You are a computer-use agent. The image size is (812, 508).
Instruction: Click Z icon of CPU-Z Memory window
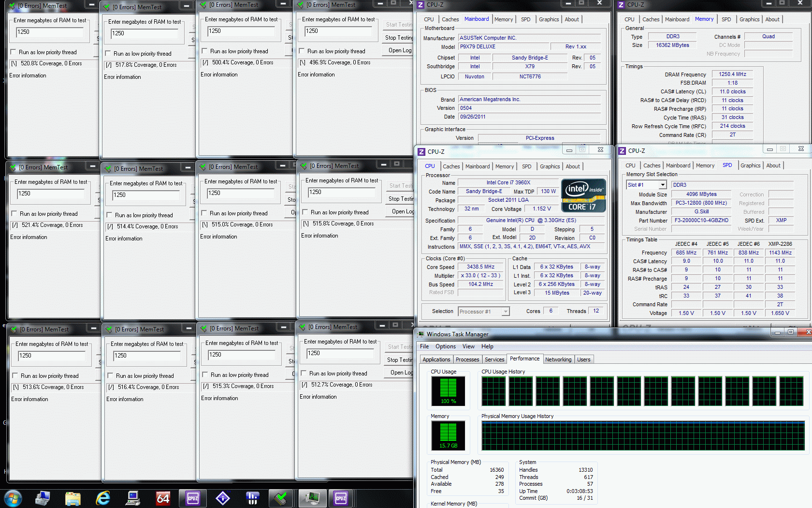pyautogui.click(x=622, y=5)
